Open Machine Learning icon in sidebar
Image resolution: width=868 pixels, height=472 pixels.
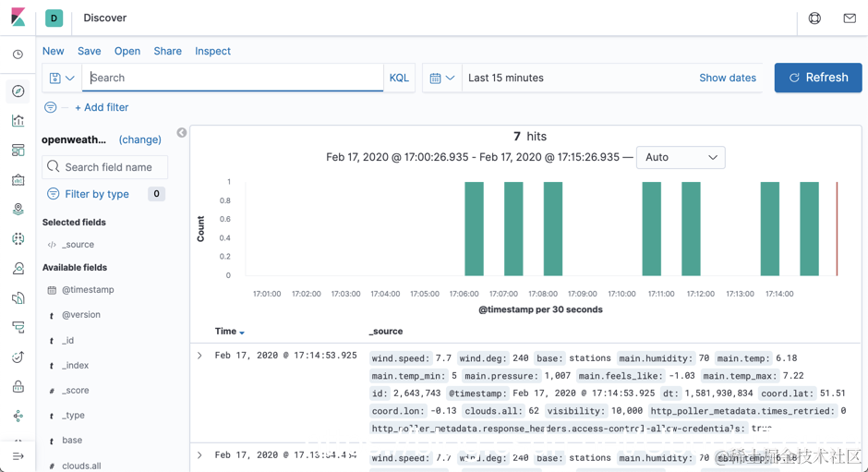(x=18, y=238)
